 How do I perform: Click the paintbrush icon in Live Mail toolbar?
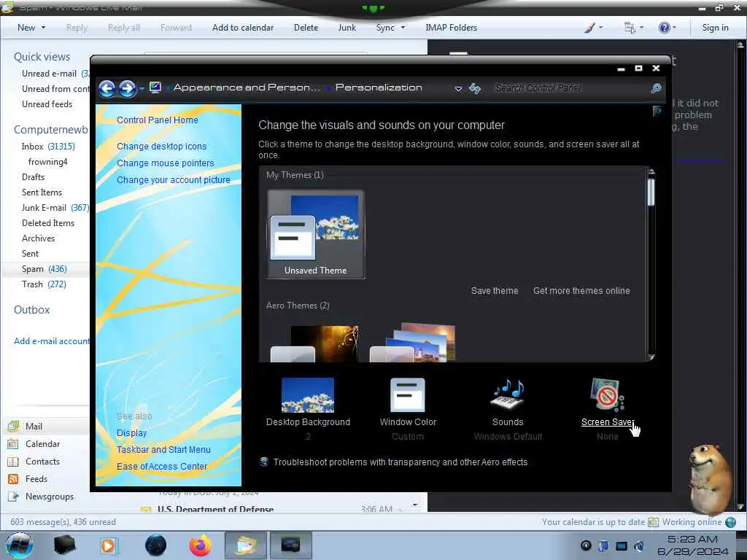[589, 28]
